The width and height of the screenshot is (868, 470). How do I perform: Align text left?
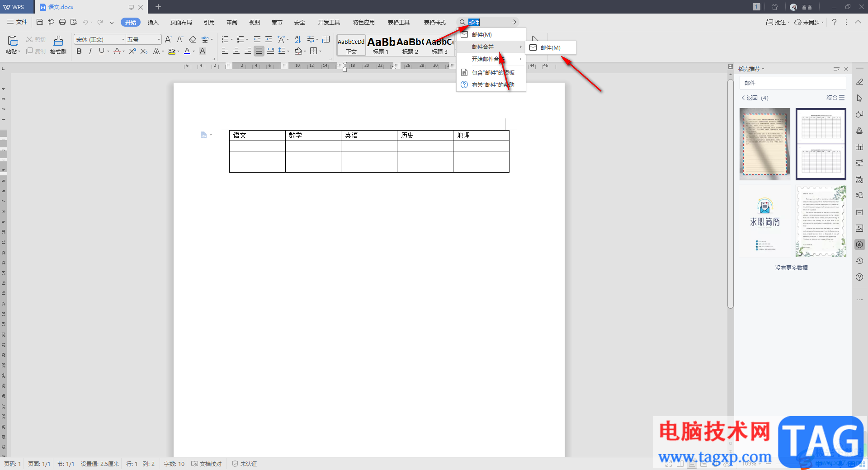(225, 51)
